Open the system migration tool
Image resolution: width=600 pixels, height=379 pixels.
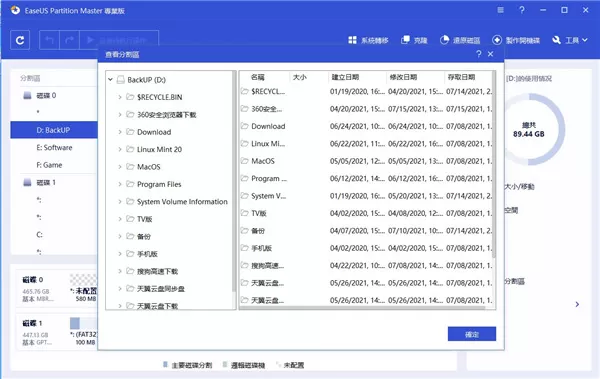[368, 40]
